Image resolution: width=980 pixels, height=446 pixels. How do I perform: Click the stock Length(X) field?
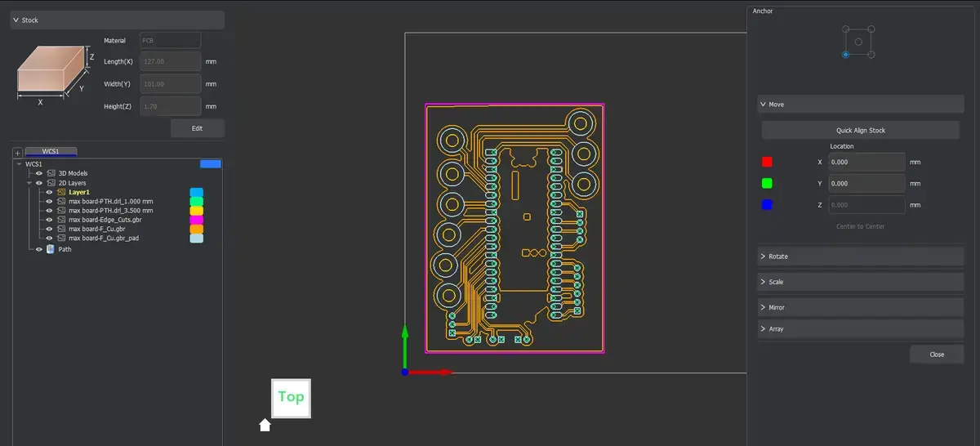171,61
